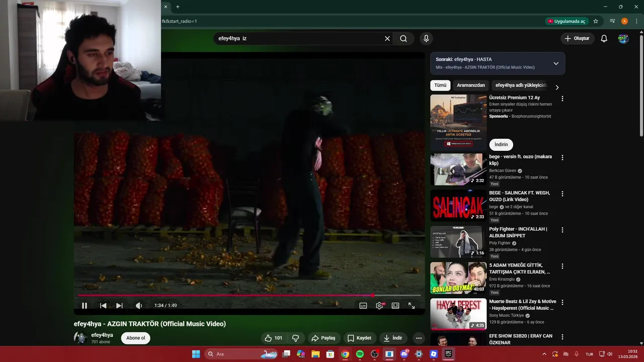Open the Chrome profile avatar
Image resolution: width=644 pixels, height=362 pixels.
pyautogui.click(x=624, y=21)
